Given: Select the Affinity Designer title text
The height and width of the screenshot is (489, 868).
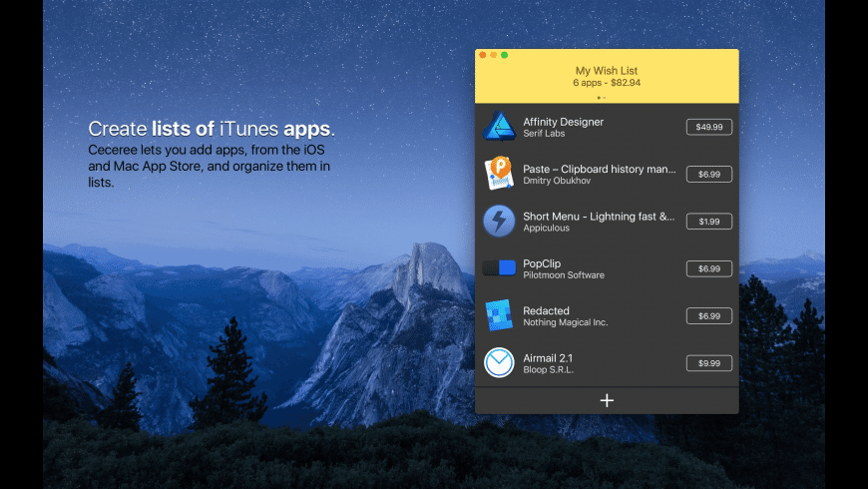Looking at the screenshot, I should pos(563,122).
